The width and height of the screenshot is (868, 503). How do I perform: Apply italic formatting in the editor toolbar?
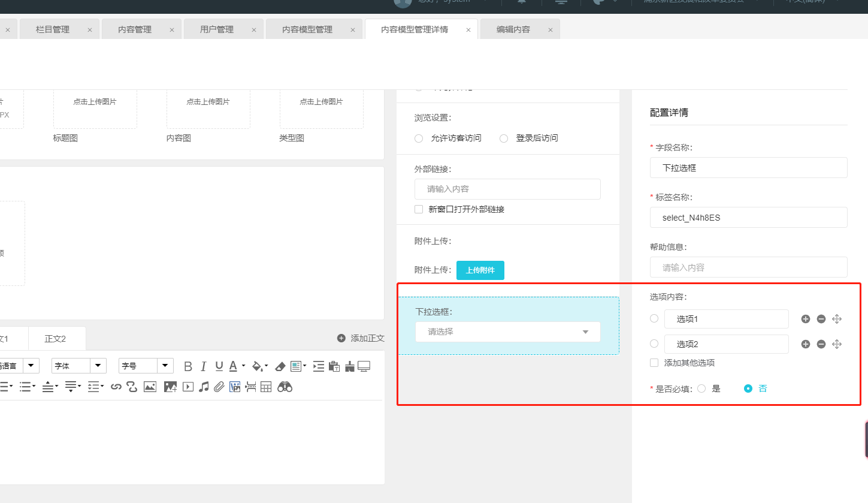[x=204, y=366]
